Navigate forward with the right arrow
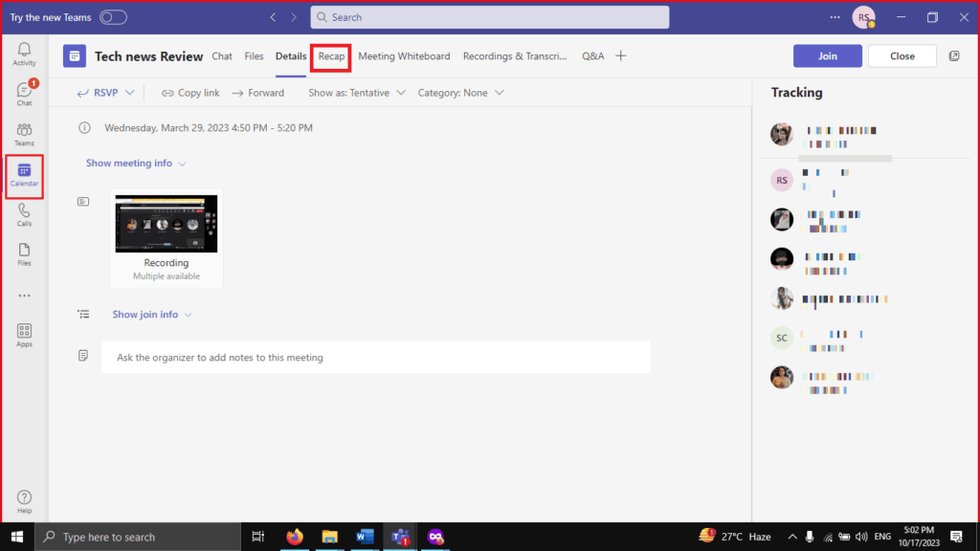The height and width of the screenshot is (551, 980). (294, 17)
